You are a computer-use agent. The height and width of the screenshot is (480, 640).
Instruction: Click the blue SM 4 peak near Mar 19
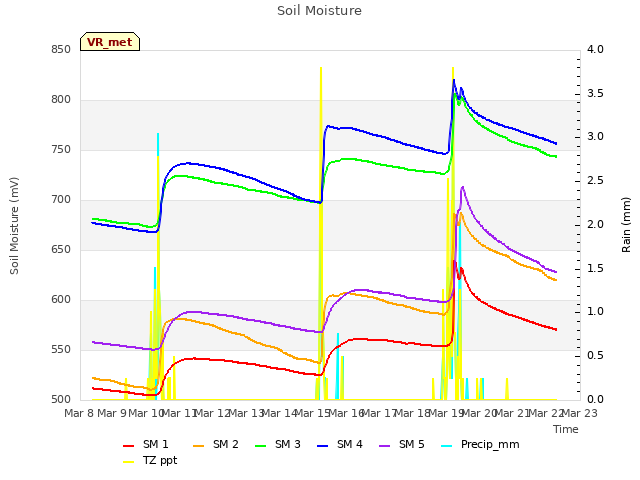click(x=454, y=81)
